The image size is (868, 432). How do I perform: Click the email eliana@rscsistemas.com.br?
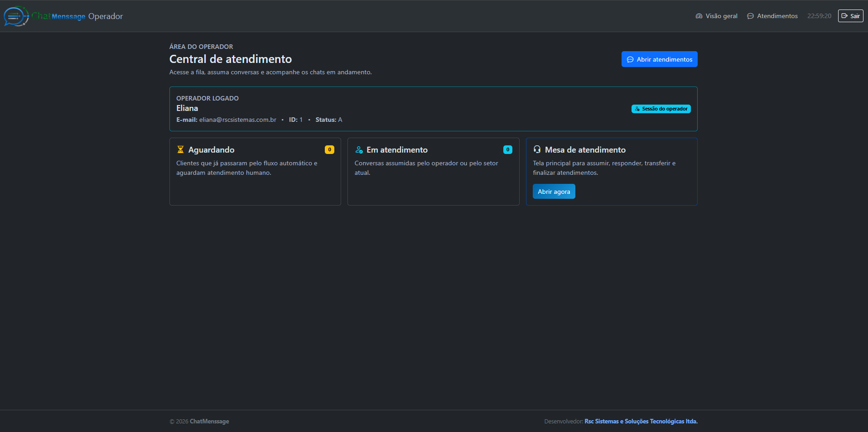(238, 120)
